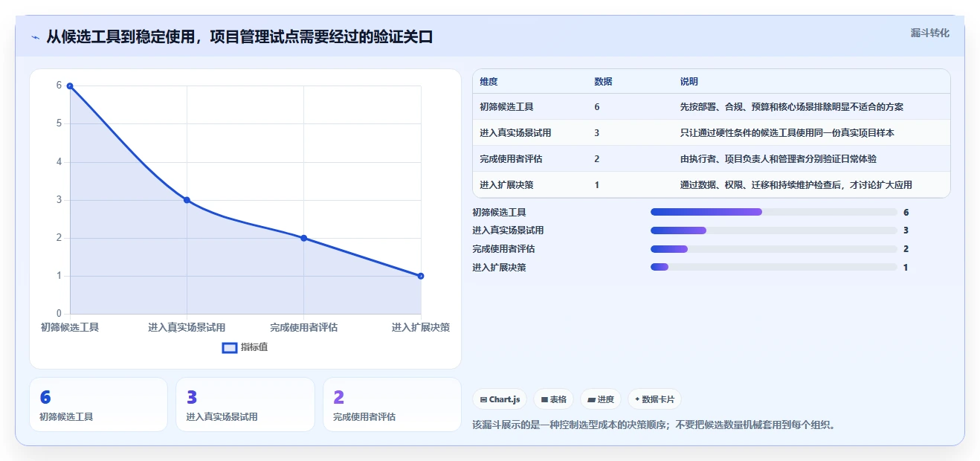Click the 完成使用者评估 progress bar
This screenshot has height=461, width=980.
774,249
